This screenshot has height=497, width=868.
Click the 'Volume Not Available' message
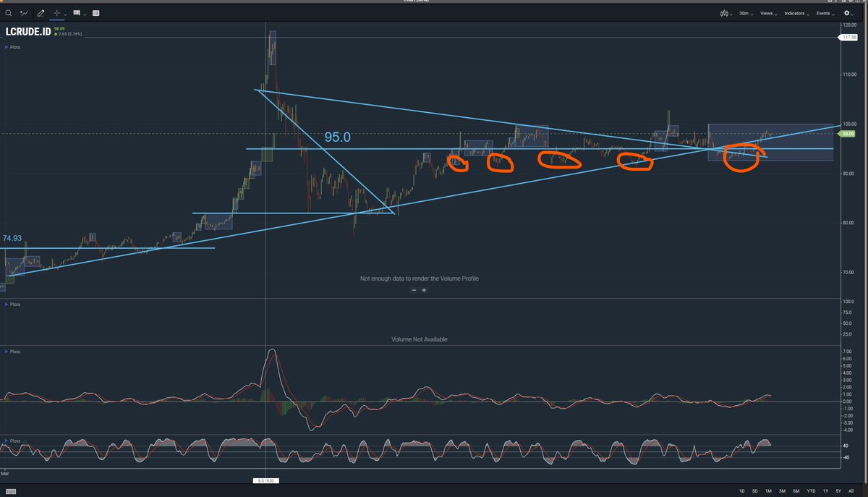tap(419, 339)
